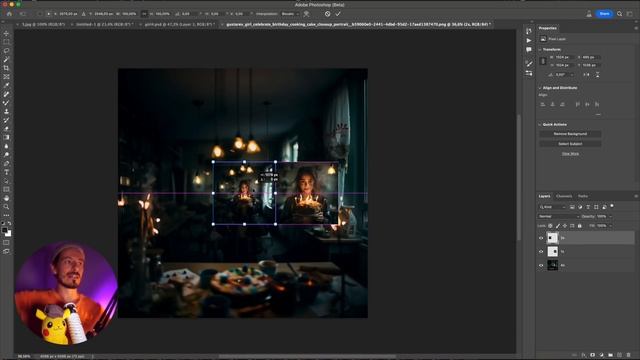Click the blue Share button

click(x=604, y=14)
